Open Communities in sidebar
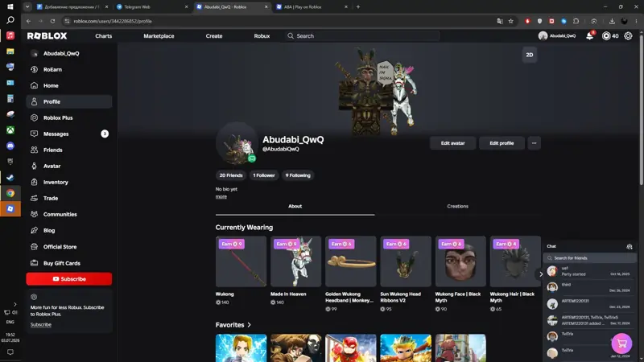Image resolution: width=644 pixels, height=362 pixels. tap(69, 214)
